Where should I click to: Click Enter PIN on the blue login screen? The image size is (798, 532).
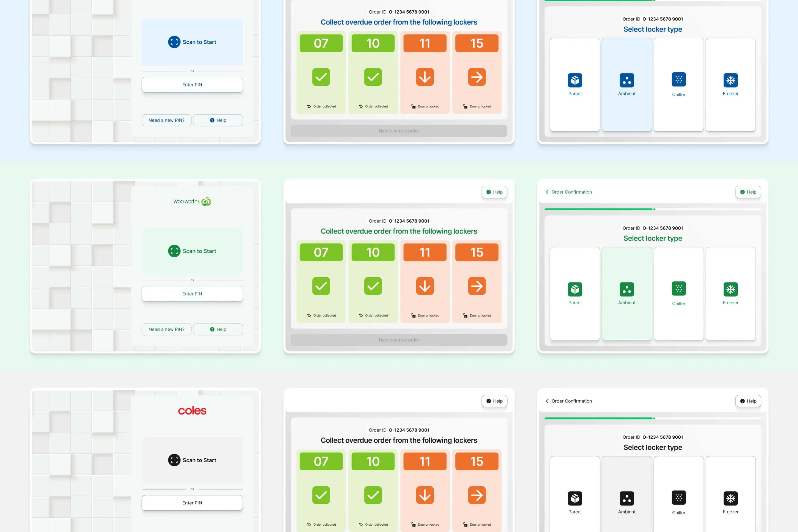pyautogui.click(x=192, y=85)
